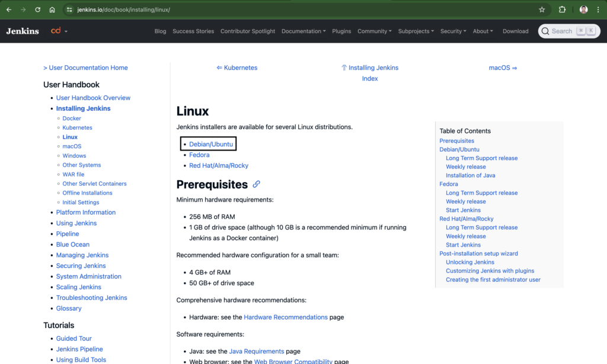Click the browser home icon
This screenshot has height=364, width=607.
52,9
